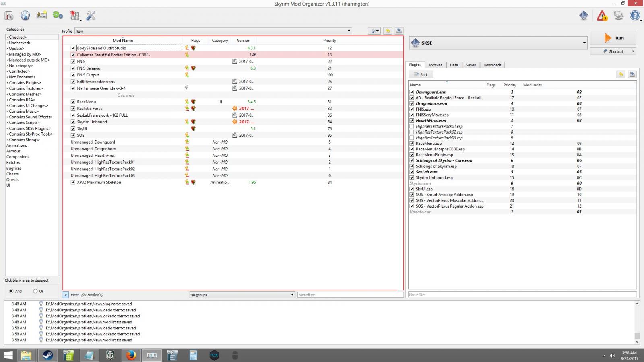Click the calculator taskbar icon
Screen dimensions: 644x362
193,355
